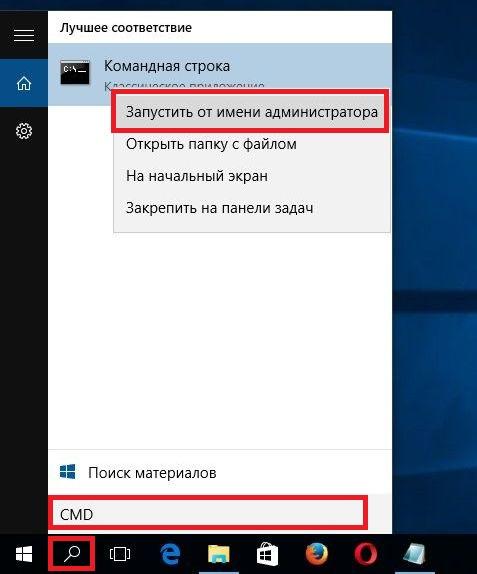477x574 pixels.
Task: Launch Firefox from the taskbar
Action: (317, 554)
